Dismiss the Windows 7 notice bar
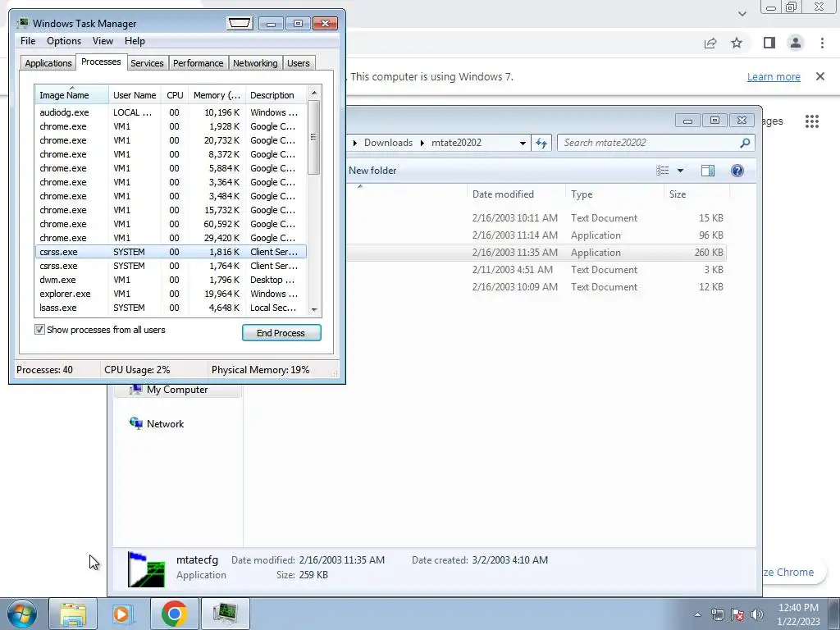This screenshot has height=630, width=840. point(820,76)
